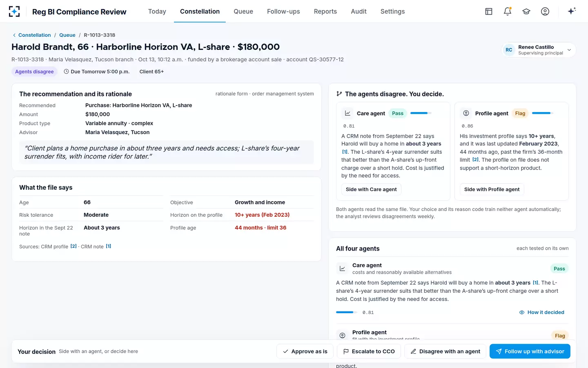Go to the Audit tab
This screenshot has height=368, width=588.
coord(359,11)
